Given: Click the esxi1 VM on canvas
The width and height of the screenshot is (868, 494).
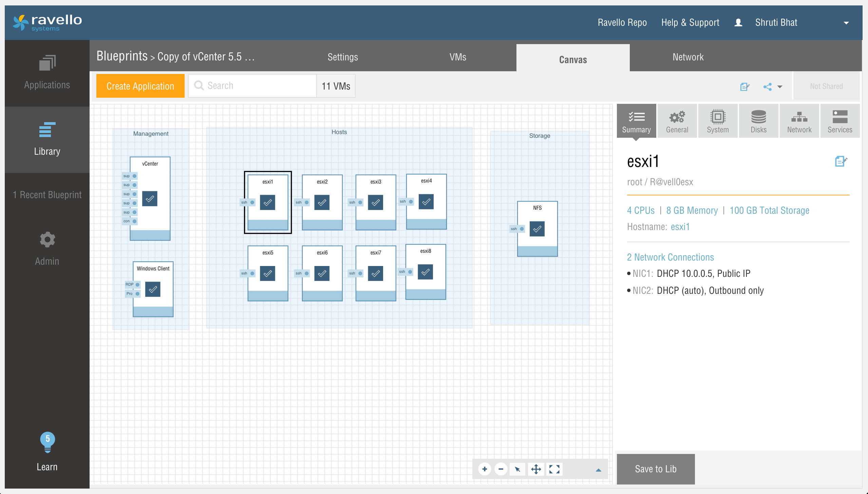Looking at the screenshot, I should (268, 202).
